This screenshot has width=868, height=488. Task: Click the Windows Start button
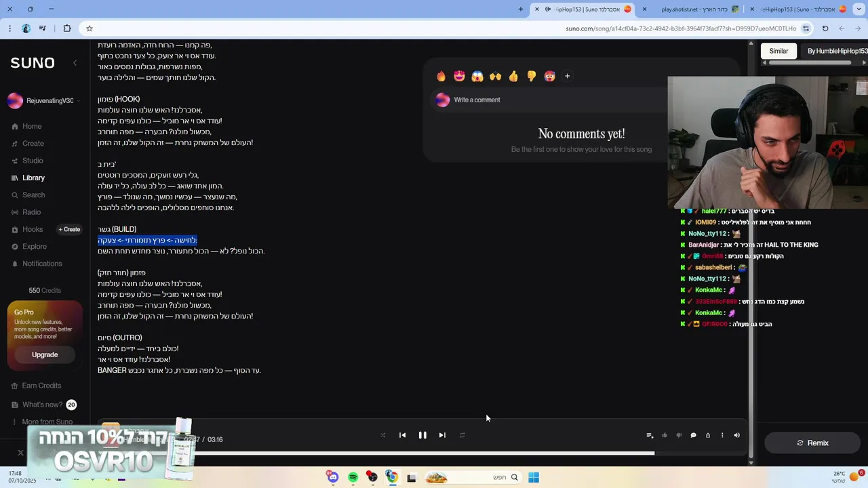tap(534, 477)
